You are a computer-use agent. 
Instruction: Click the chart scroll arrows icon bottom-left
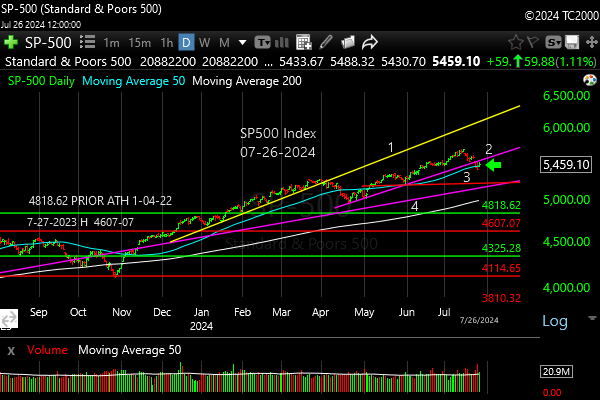(9, 319)
